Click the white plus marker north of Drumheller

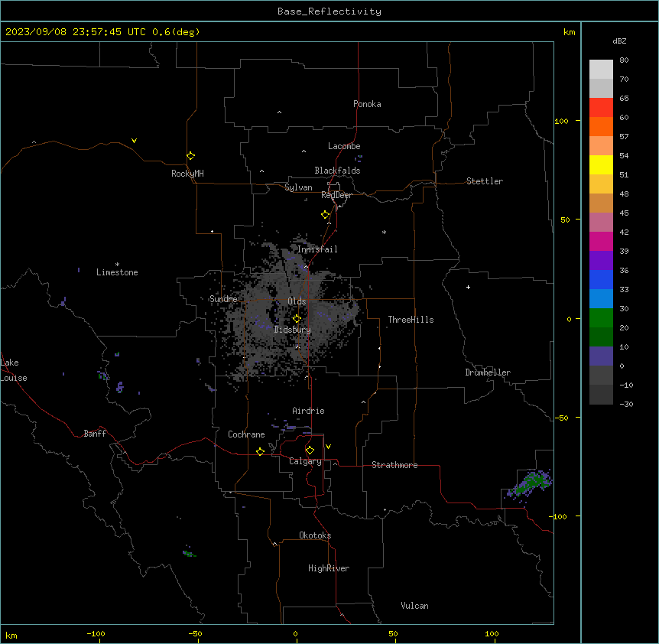[x=468, y=287]
